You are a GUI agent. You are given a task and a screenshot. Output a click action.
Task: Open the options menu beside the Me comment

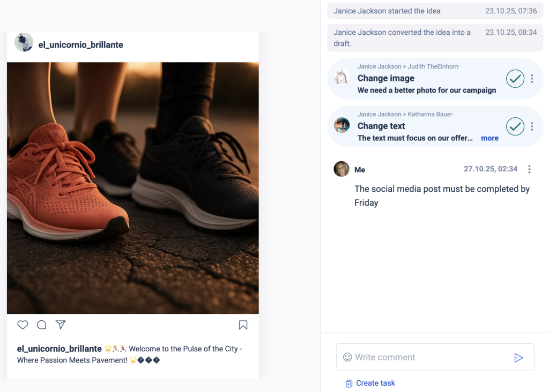529,169
